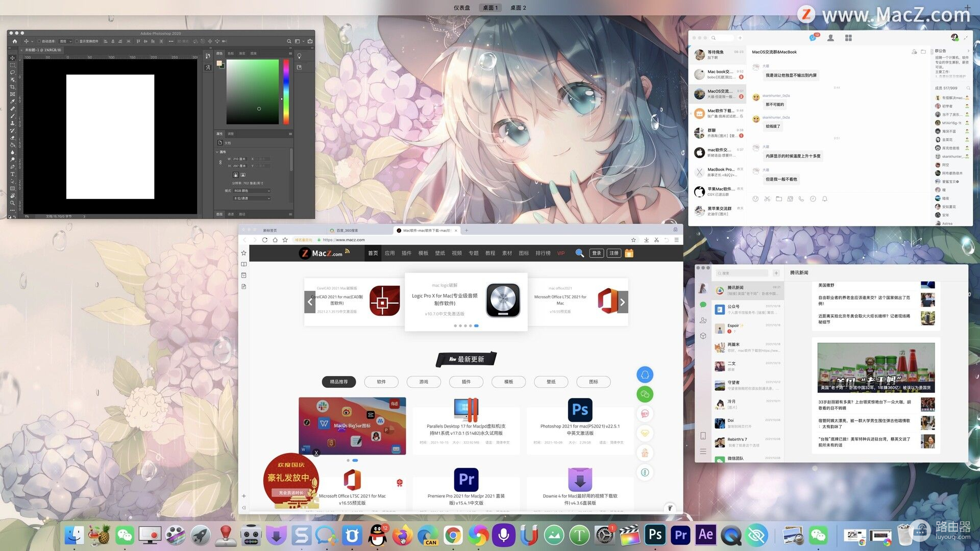Switch to the 桌面 2 space
980x551 pixels.
518,8
